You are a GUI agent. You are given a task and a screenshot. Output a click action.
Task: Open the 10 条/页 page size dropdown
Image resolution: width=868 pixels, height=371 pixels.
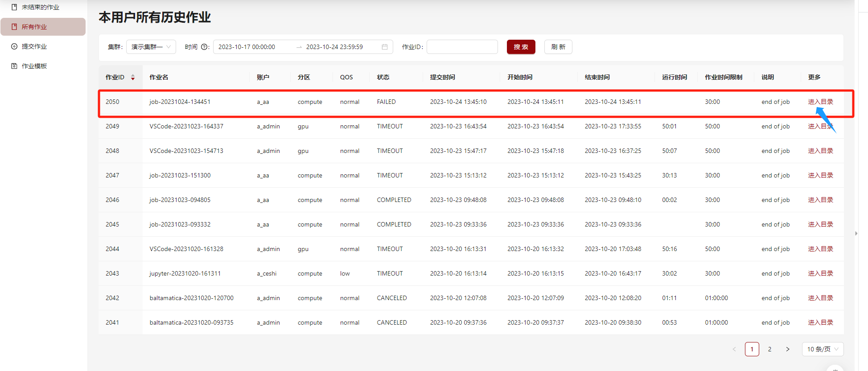(823, 349)
